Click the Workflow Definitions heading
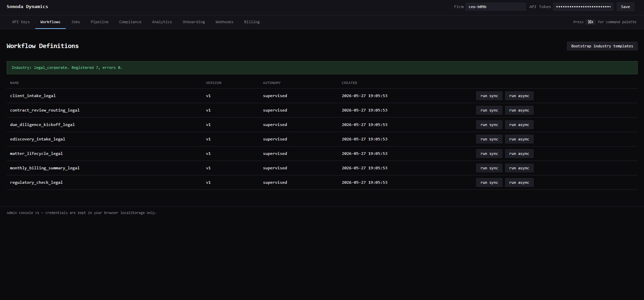Viewport: 644px width, 300px height. point(43,46)
